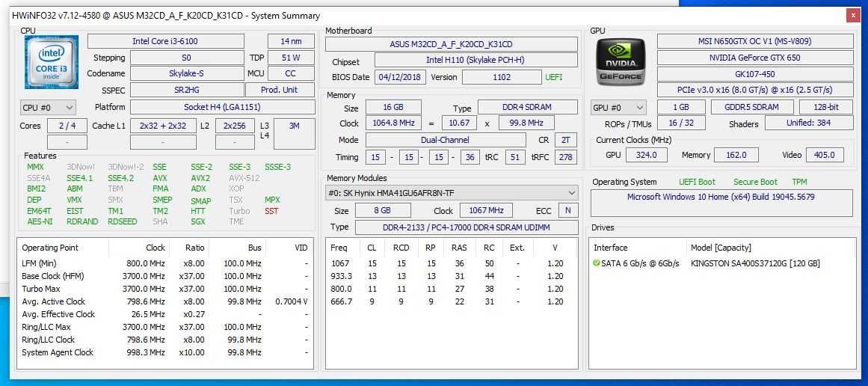Image resolution: width=868 pixels, height=386 pixels.
Task: Click the AVX2 feature label
Action: click(x=200, y=178)
